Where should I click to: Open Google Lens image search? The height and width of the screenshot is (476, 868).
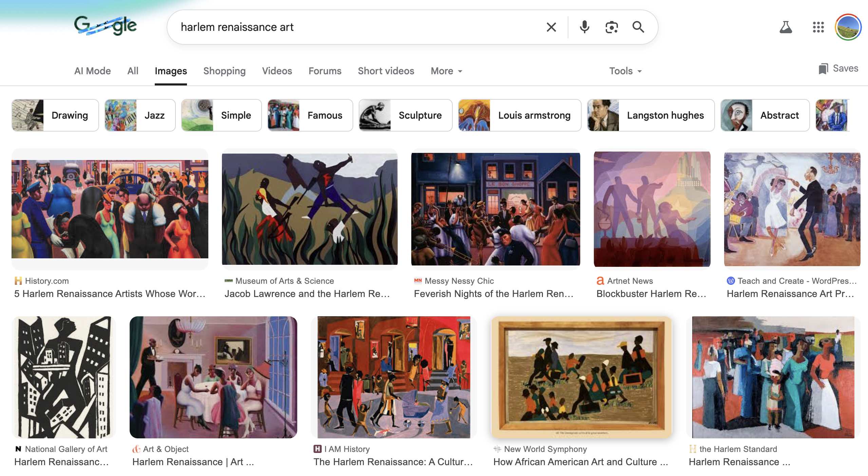coord(611,27)
